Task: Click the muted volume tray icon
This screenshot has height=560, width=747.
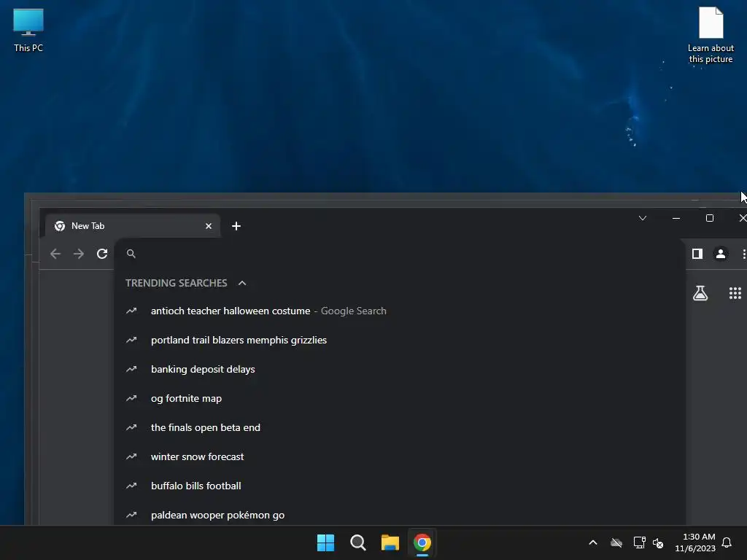Action: 658,542
